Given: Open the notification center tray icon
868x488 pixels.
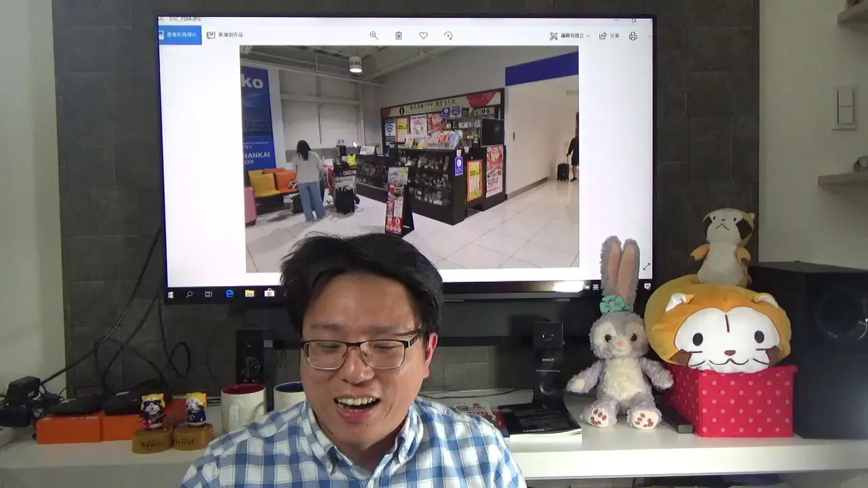Looking at the screenshot, I should (648, 285).
